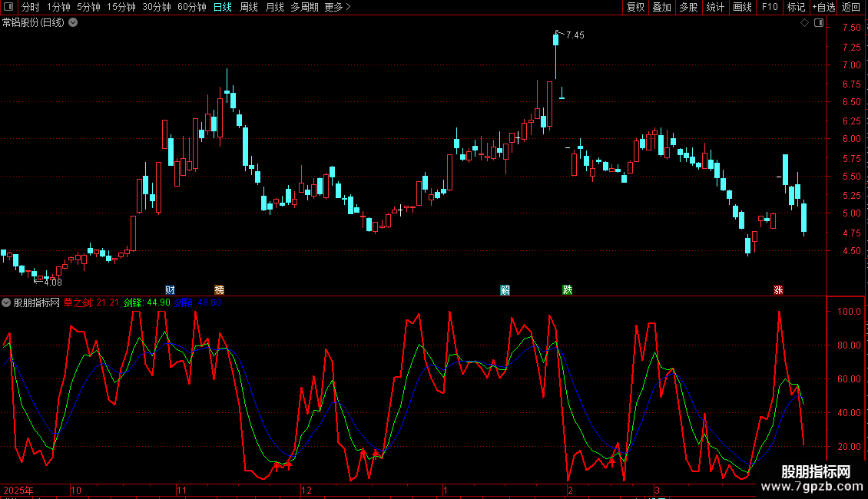Click the 11 month marker on timeline
868x499 pixels.
[x=181, y=490]
